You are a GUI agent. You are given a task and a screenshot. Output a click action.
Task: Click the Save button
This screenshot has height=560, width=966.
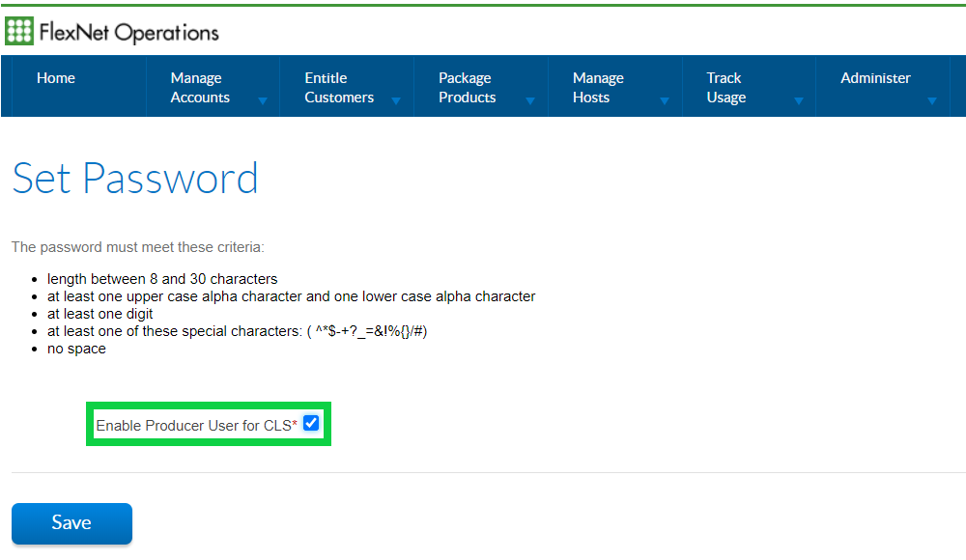click(72, 523)
